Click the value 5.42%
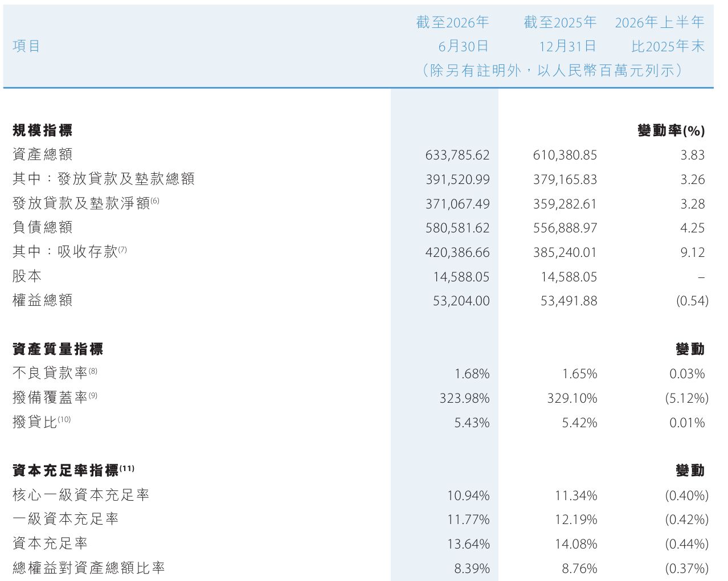This screenshot has width=728, height=581. pos(579,423)
